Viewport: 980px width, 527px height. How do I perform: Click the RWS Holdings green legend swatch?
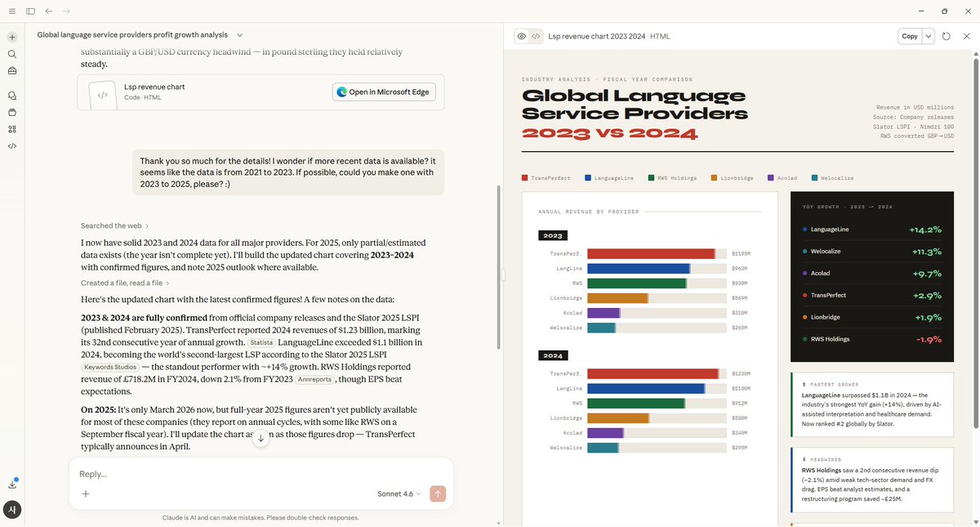(651, 177)
